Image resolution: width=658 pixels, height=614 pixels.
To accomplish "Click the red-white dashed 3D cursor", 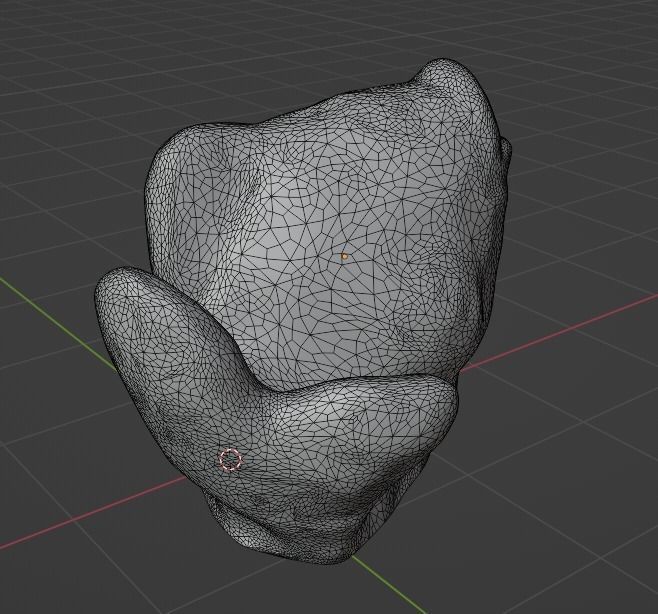I will (230, 460).
